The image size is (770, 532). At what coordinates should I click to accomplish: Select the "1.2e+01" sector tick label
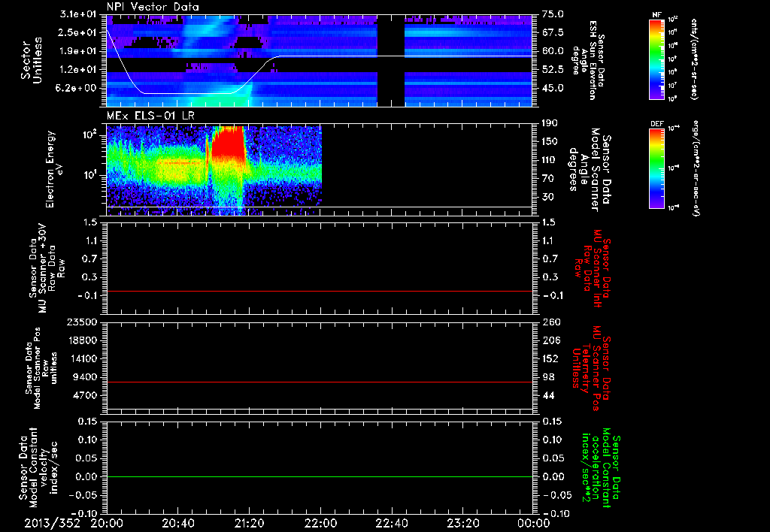click(77, 69)
